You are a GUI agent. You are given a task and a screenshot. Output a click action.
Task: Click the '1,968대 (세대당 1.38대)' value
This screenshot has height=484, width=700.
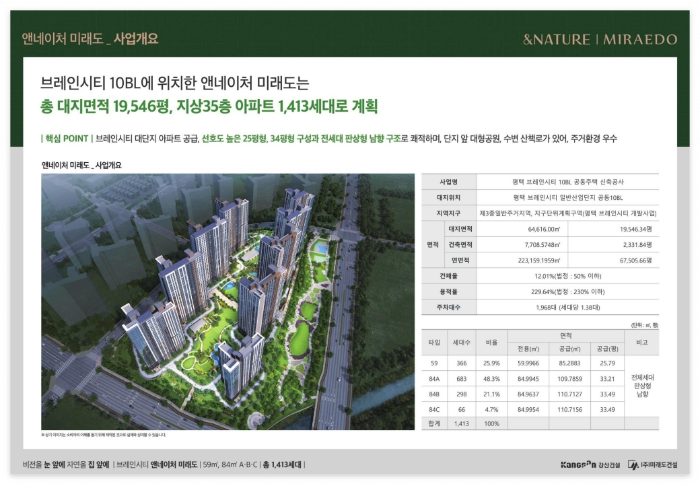pos(567,307)
